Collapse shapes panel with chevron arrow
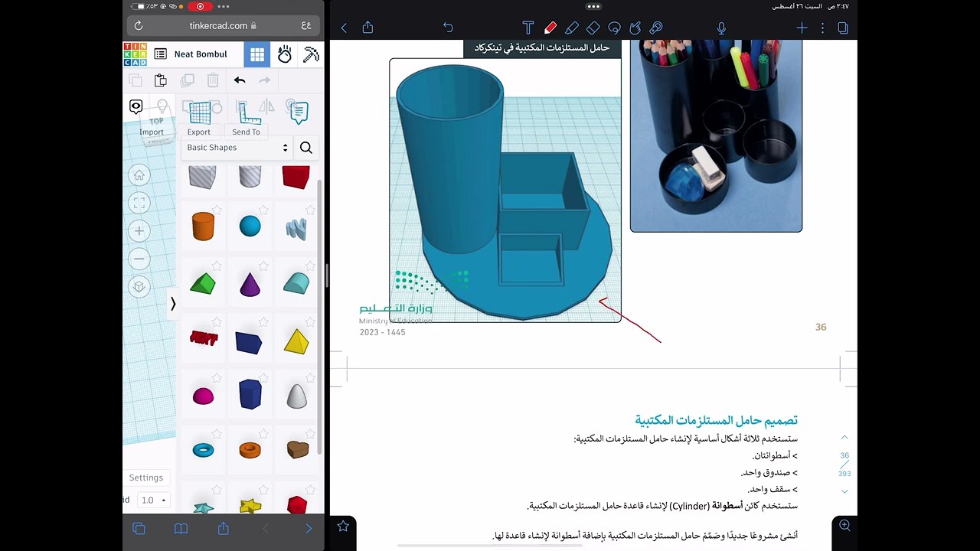Screen dimensions: 980x551 pyautogui.click(x=173, y=304)
